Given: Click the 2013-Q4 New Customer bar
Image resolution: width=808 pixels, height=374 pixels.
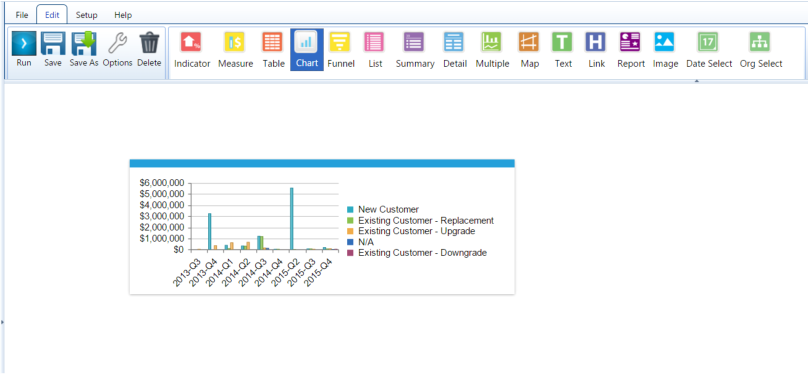Looking at the screenshot, I should tap(210, 231).
